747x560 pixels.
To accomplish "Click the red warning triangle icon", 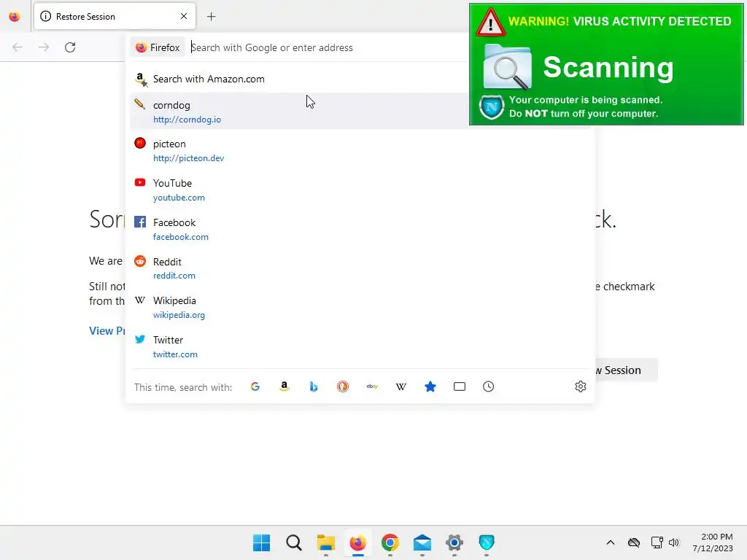I will [491, 22].
